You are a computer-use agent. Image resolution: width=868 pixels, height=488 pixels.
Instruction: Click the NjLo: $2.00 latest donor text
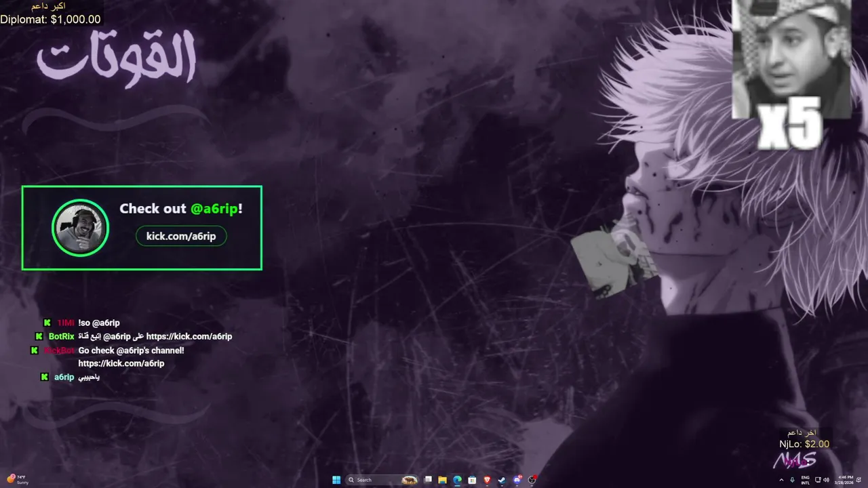804,444
